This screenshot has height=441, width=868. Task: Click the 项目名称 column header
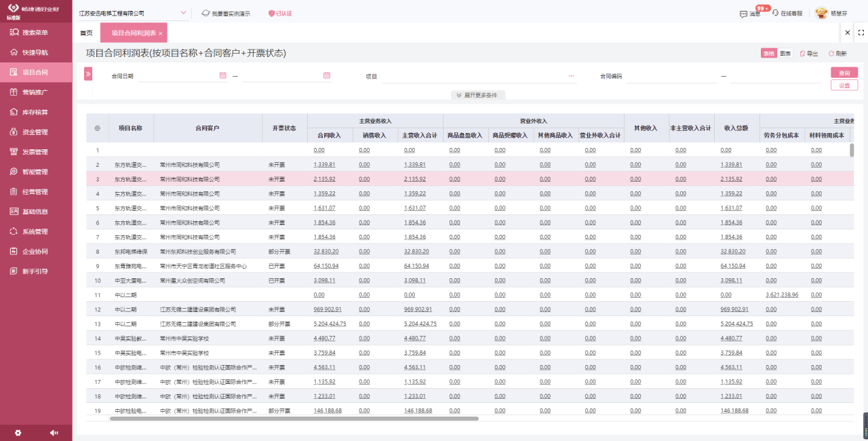coord(131,128)
